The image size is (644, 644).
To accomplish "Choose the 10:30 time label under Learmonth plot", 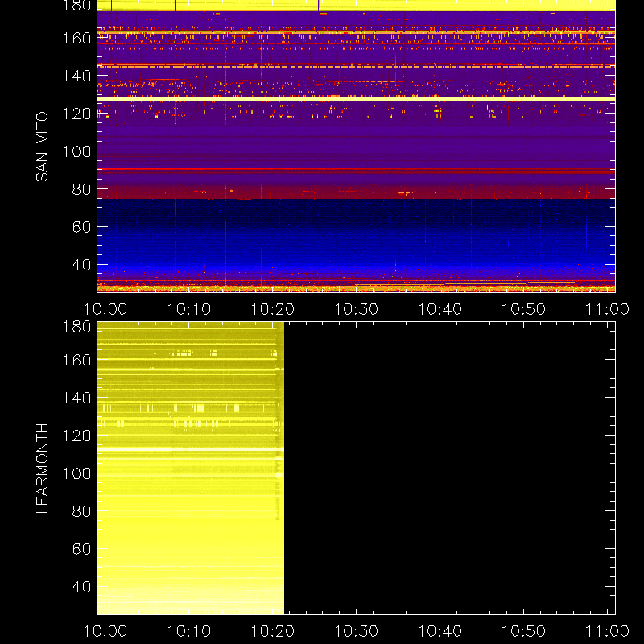I will (357, 631).
